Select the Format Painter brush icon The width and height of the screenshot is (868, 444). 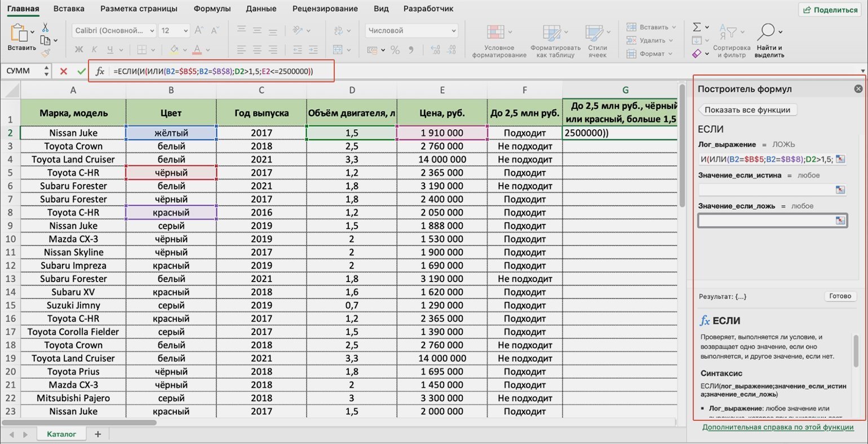(46, 53)
